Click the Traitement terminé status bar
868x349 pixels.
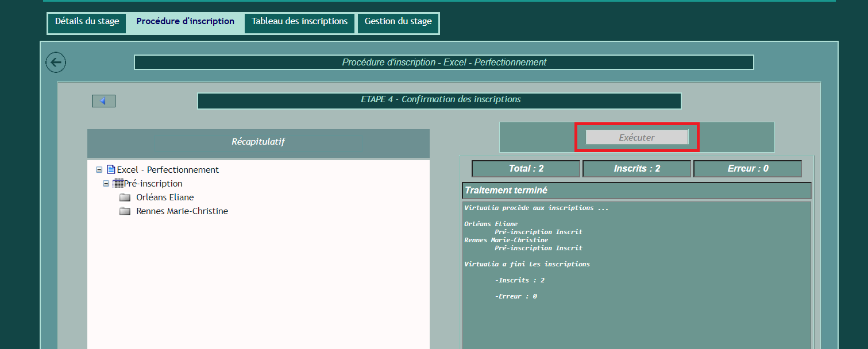coord(636,191)
